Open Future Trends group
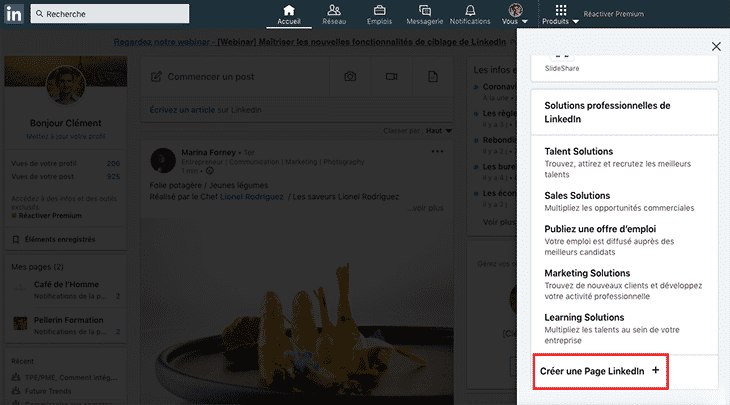The height and width of the screenshot is (405, 730). pyautogui.click(x=48, y=391)
